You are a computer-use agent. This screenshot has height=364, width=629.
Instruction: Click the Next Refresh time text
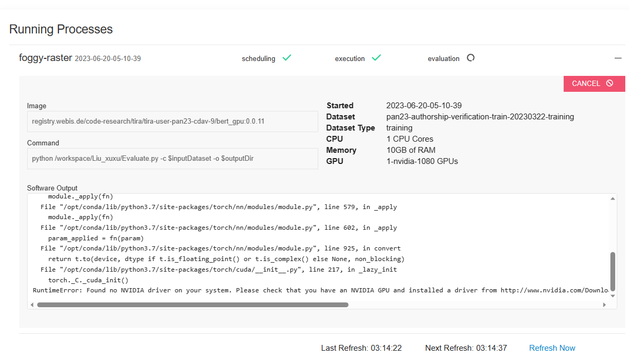[466, 348]
